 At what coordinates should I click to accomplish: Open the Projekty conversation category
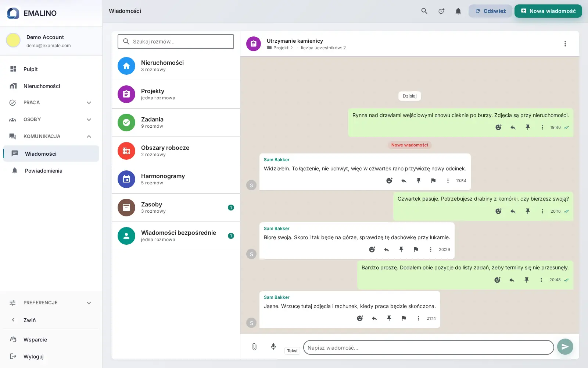tap(176, 94)
